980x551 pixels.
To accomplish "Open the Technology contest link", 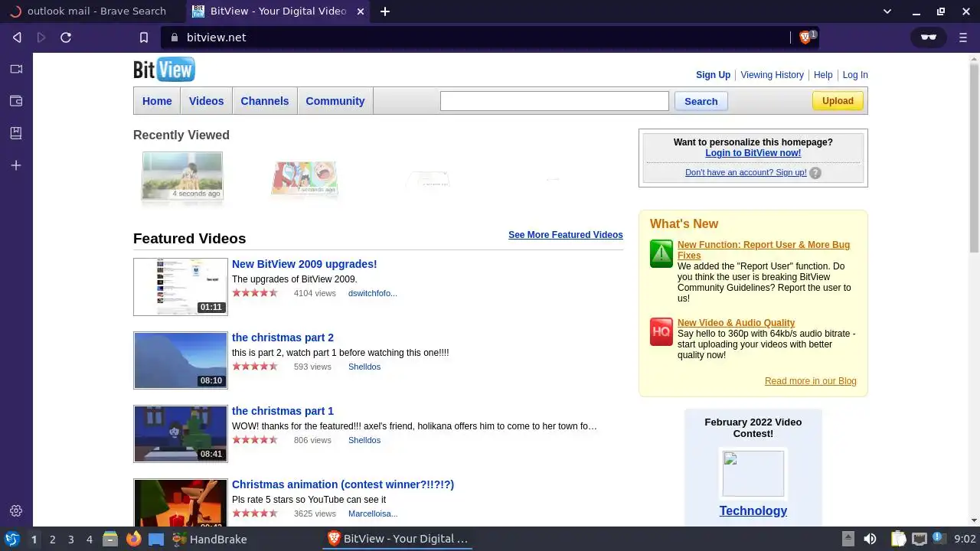I will [x=753, y=511].
